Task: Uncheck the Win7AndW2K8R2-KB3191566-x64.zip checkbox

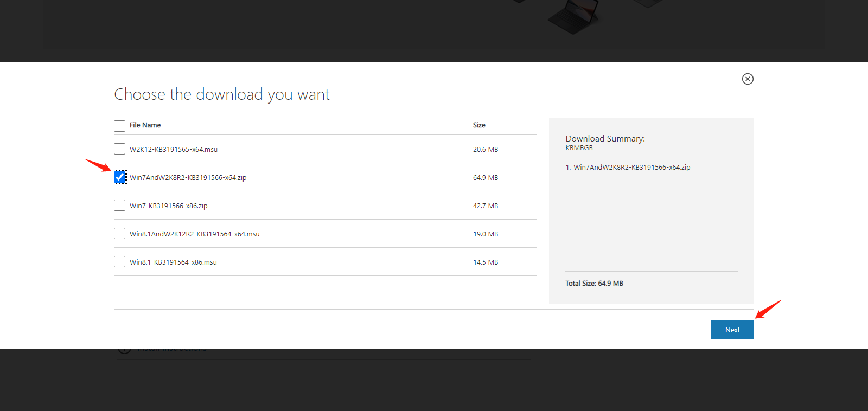Action: pyautogui.click(x=120, y=177)
